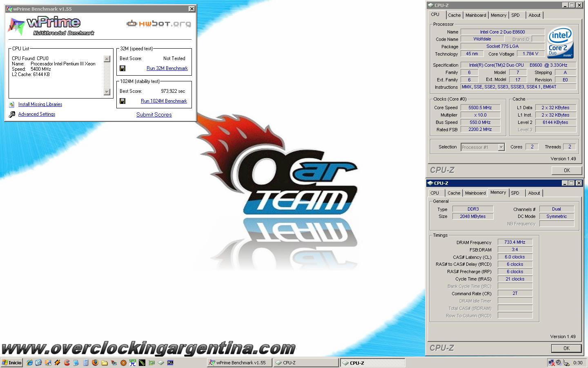The width and height of the screenshot is (588, 368).
Task: Open the calculator quick launch icon
Action: (x=86, y=363)
